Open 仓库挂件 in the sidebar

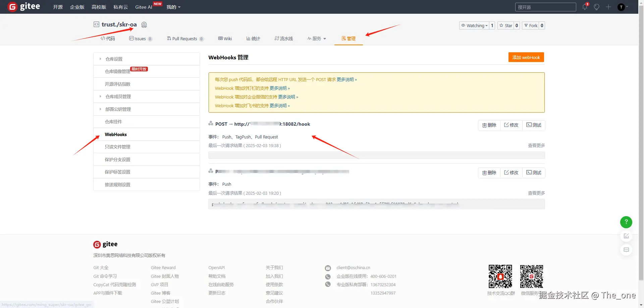(147, 122)
